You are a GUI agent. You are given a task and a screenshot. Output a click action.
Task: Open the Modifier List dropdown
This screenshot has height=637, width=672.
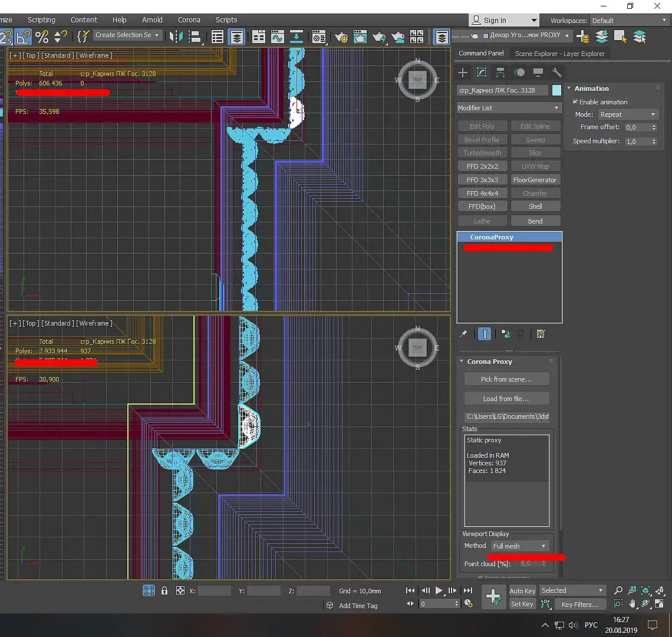coord(509,108)
